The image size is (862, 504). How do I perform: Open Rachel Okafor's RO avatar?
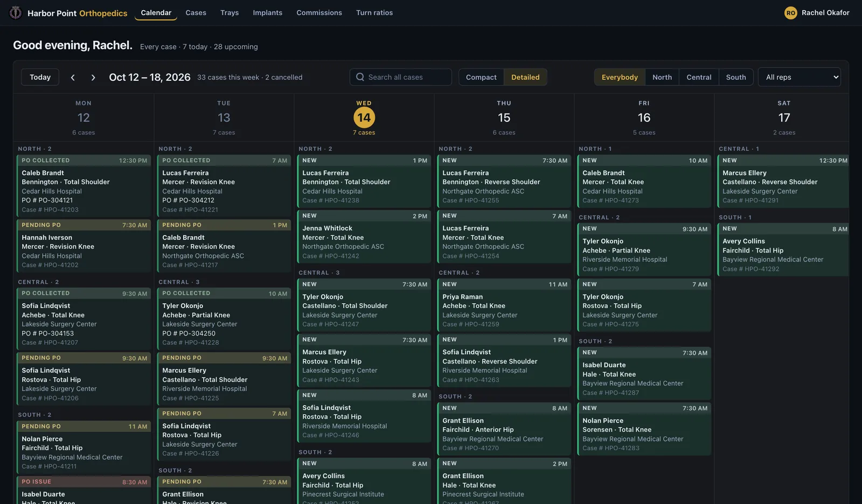(790, 12)
